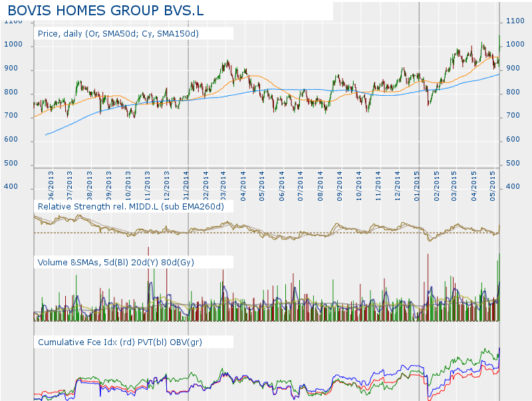The image size is (532, 401).
Task: Click the left axis 700 price label
Action: pyautogui.click(x=11, y=115)
